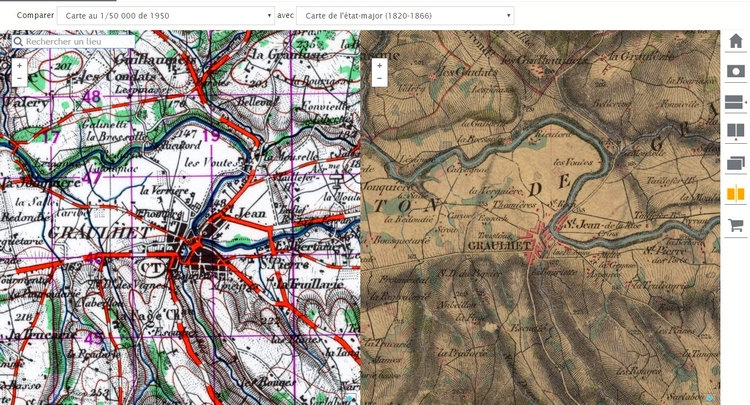The image size is (750, 405).
Task: Click the search magnifier icon
Action: pos(19,42)
